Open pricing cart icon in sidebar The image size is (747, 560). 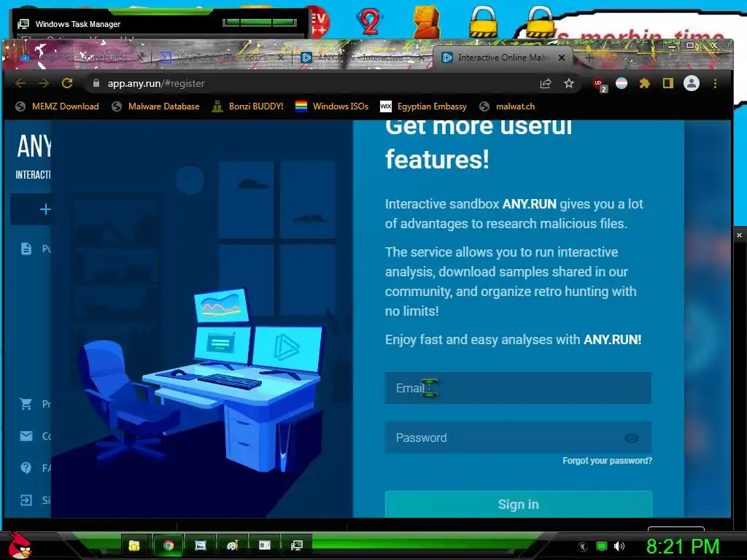[x=26, y=404]
